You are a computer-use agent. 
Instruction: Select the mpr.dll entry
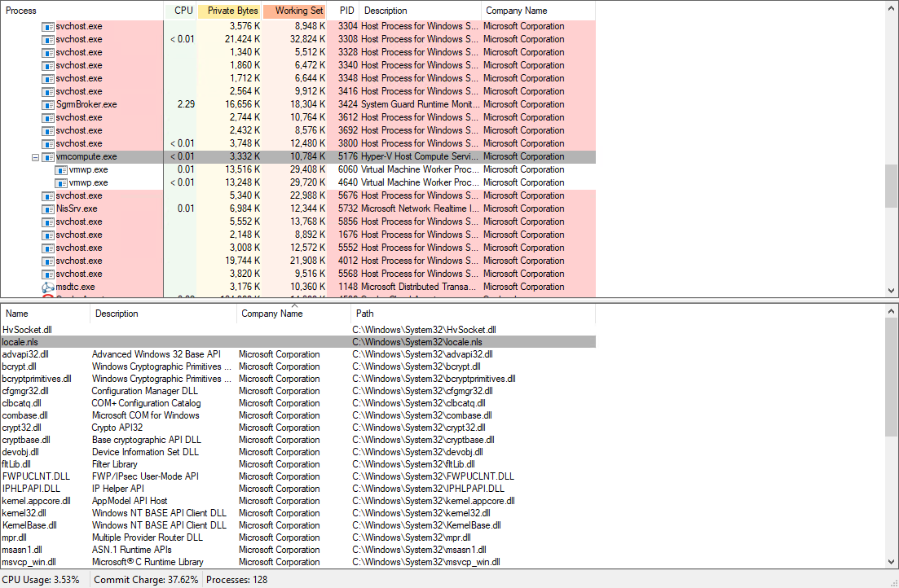298,538
